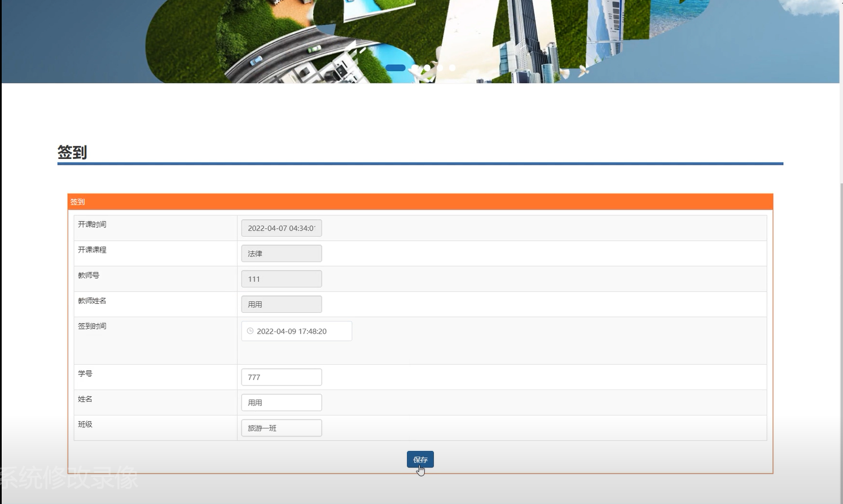Select the second carousel indicator dot
843x504 pixels.
(x=415, y=68)
